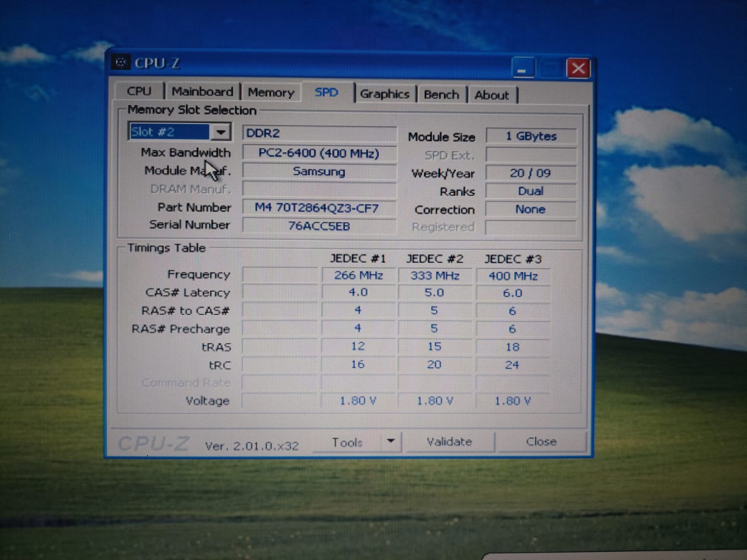Switch to the CPU tab
747x560 pixels.
click(x=139, y=91)
